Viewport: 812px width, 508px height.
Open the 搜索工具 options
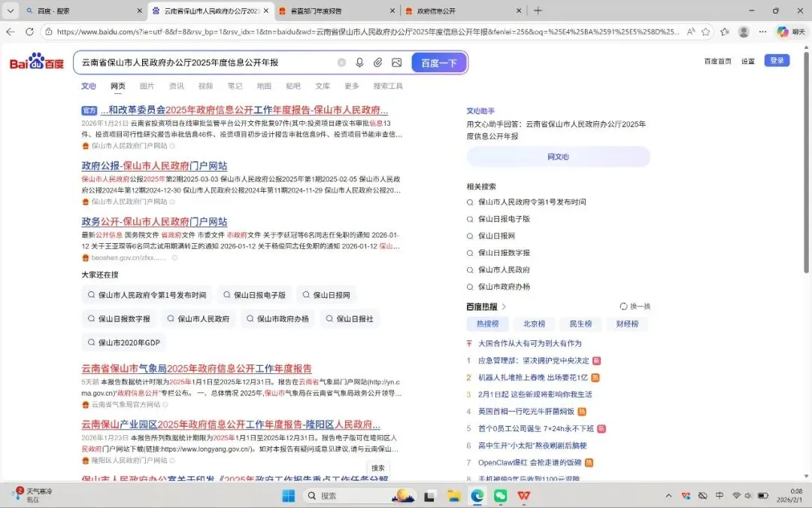click(388, 86)
